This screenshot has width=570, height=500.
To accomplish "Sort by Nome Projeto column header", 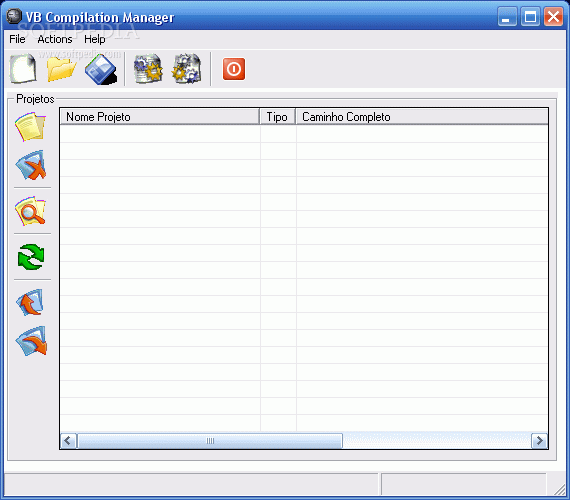I will tap(160, 117).
